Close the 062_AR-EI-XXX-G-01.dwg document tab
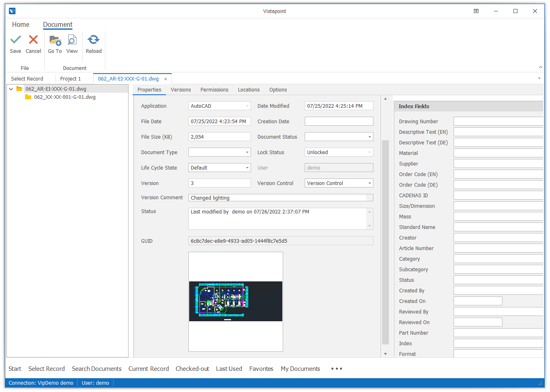The width and height of the screenshot is (550, 392). coord(165,78)
